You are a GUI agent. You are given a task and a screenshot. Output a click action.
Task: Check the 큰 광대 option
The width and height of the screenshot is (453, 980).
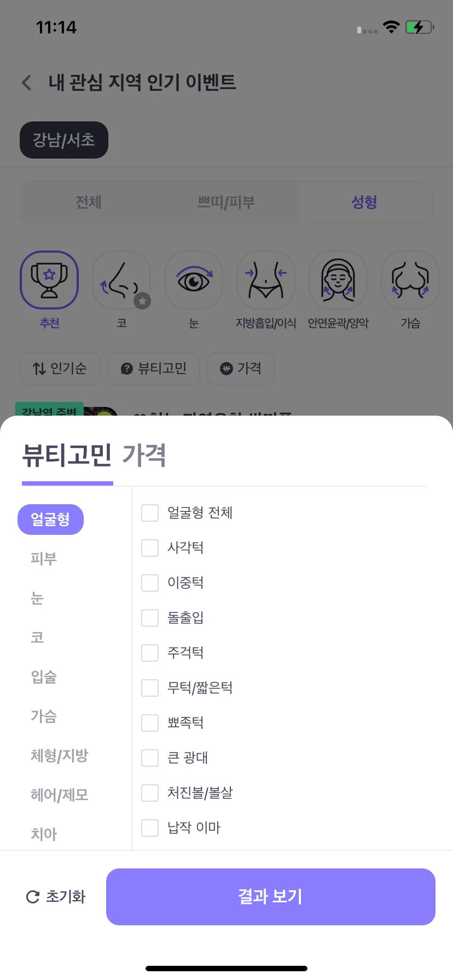150,758
